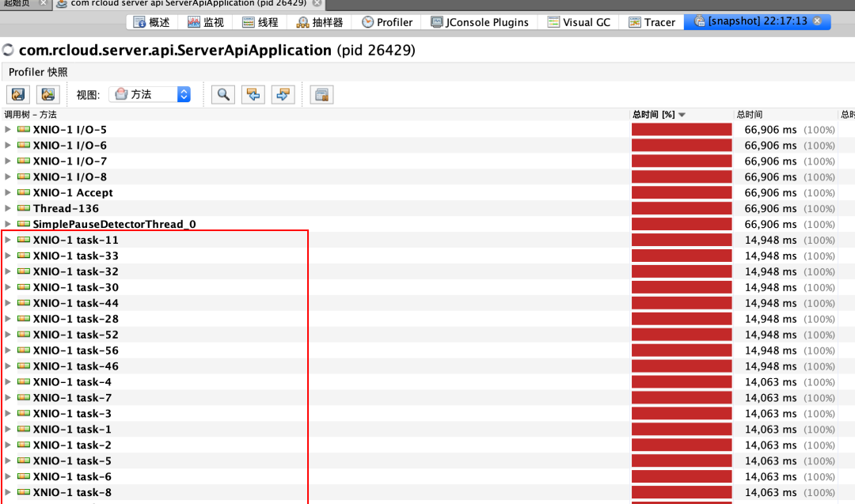This screenshot has height=504, width=855.
Task: Expand the XNIO-1 I/O-5 thread node
Action: pyautogui.click(x=8, y=130)
